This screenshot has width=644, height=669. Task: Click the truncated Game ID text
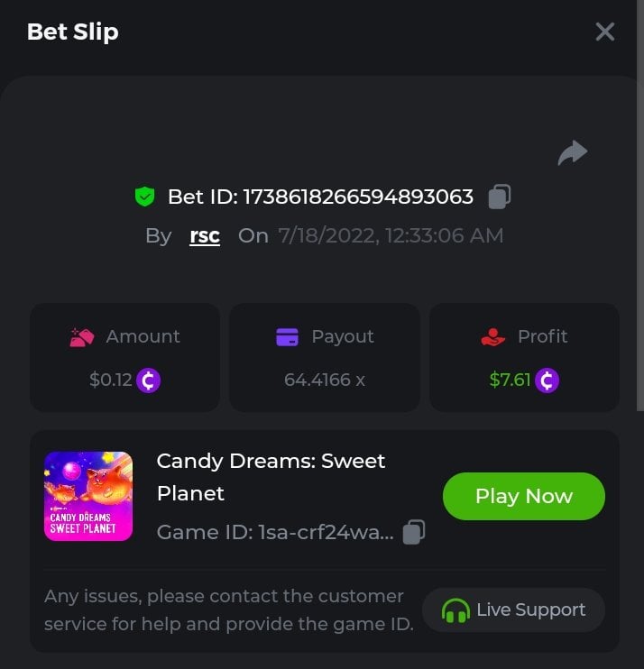(275, 533)
